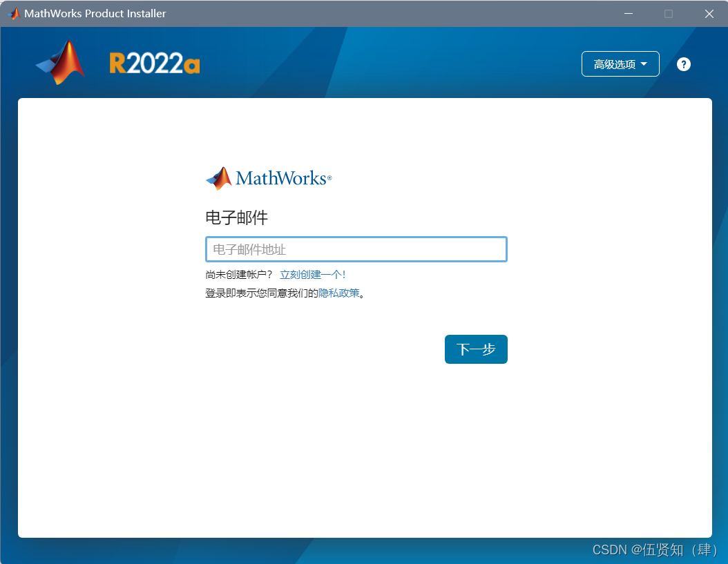Screen dimensions: 728x564
Task: Click the MATLAB logo in header
Action: pyautogui.click(x=60, y=63)
